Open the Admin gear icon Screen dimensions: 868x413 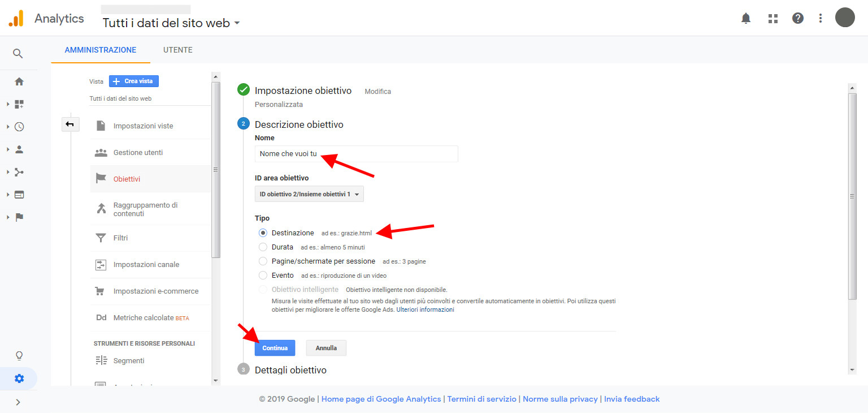point(19,378)
